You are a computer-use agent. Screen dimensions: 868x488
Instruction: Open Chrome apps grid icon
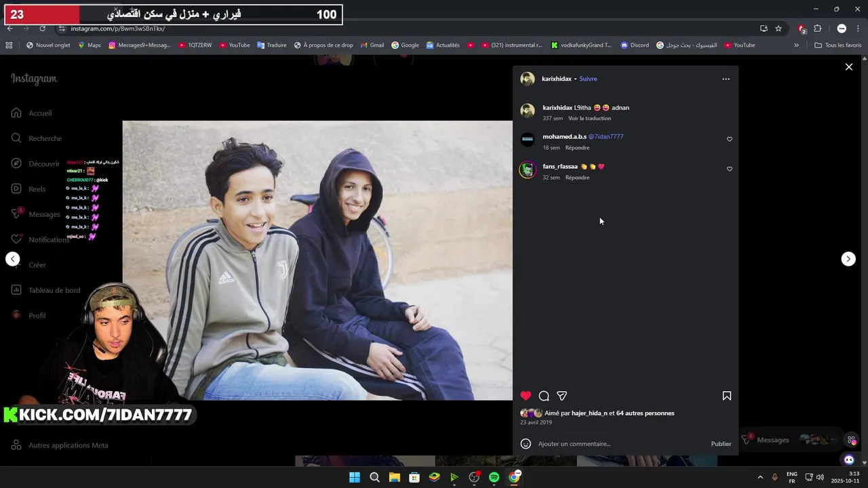click(x=9, y=45)
